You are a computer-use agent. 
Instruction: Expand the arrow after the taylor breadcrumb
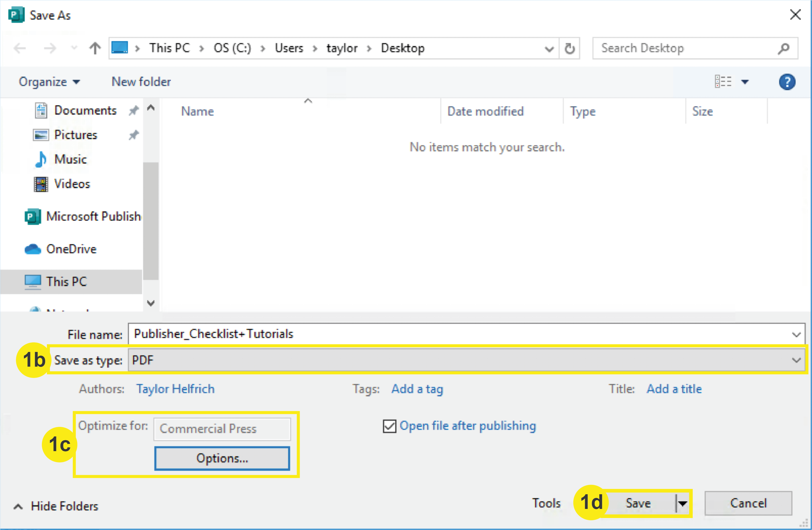[x=369, y=49]
